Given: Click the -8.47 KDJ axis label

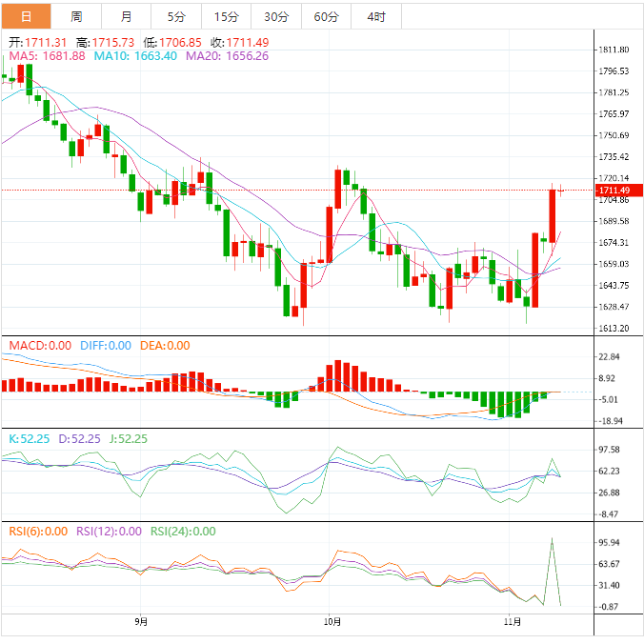Looking at the screenshot, I should tap(608, 513).
